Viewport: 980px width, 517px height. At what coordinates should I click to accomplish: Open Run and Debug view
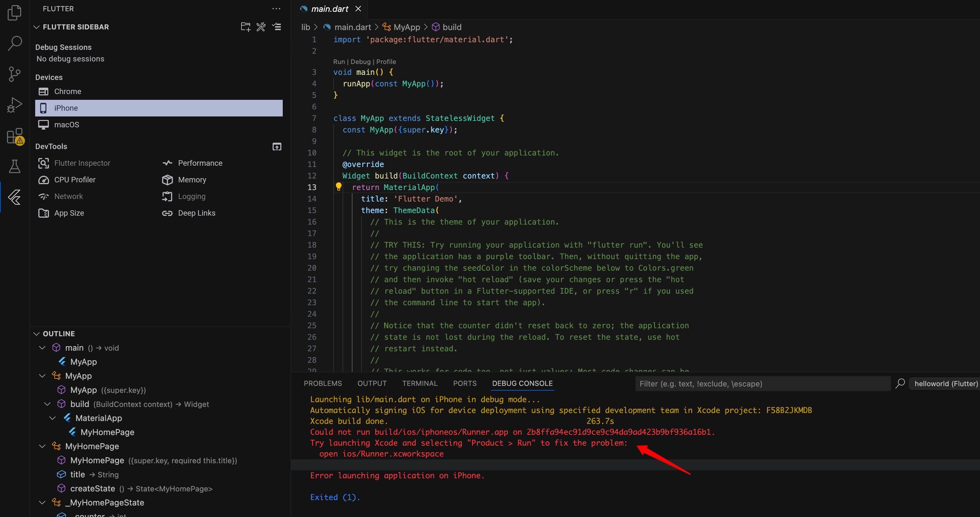point(14,105)
